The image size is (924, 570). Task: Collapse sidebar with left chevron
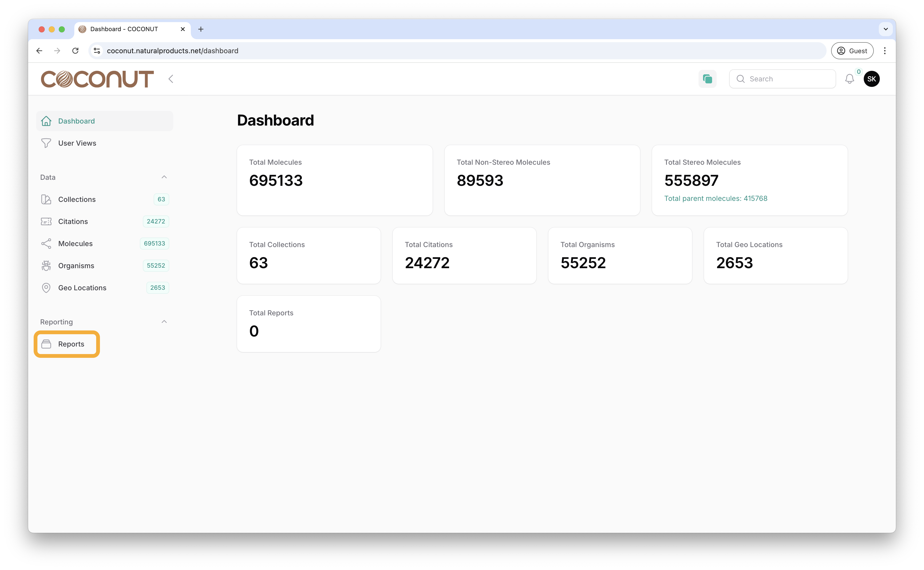tap(171, 79)
